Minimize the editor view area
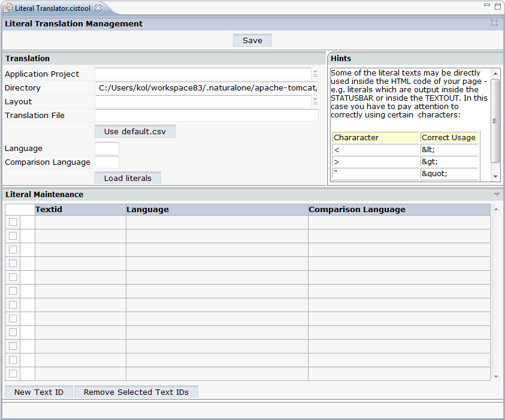 (486, 5)
